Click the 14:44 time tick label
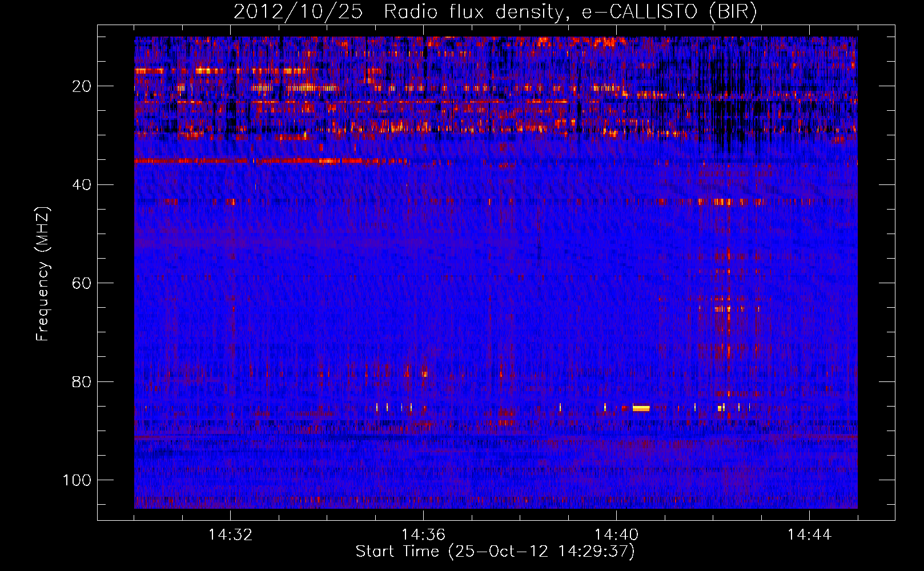Screen dimensions: 924x571 (x=809, y=534)
